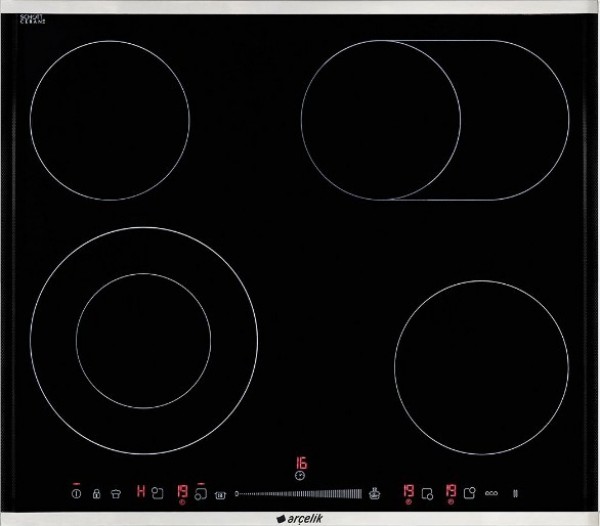Tap the minimum end of the power slider

tap(237, 494)
